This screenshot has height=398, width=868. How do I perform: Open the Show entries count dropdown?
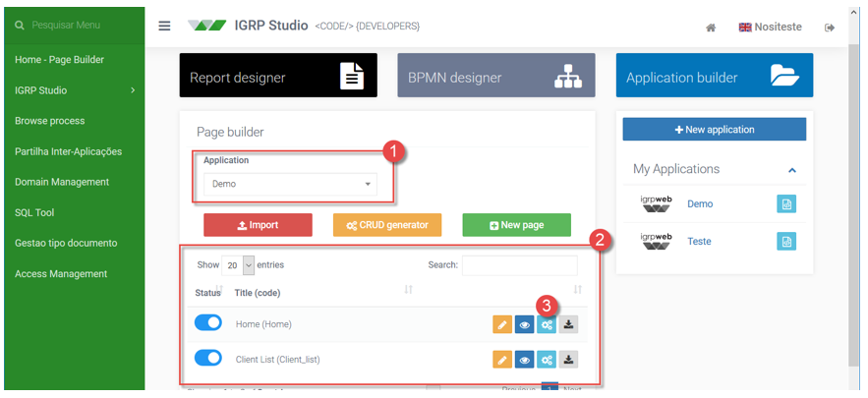click(238, 265)
